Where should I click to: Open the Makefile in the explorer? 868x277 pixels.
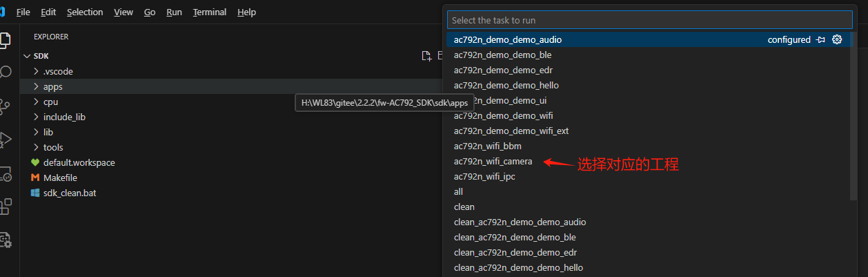point(60,178)
